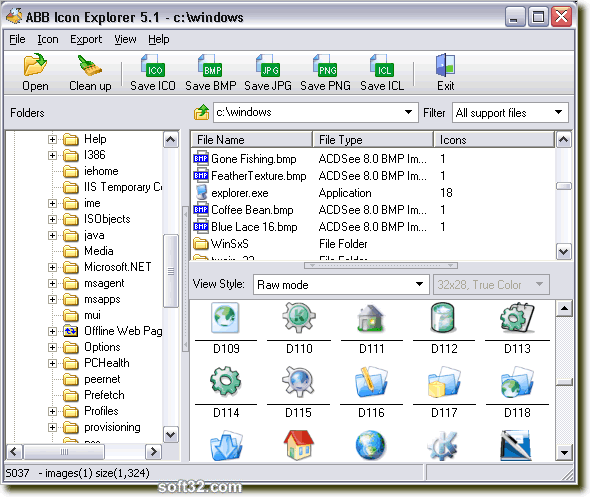The image size is (590, 497).
Task: Click the explorer.exe file icon
Action: pos(201,193)
